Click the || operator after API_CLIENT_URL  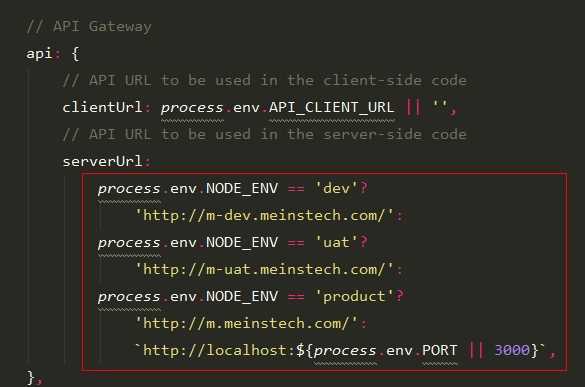(x=413, y=107)
